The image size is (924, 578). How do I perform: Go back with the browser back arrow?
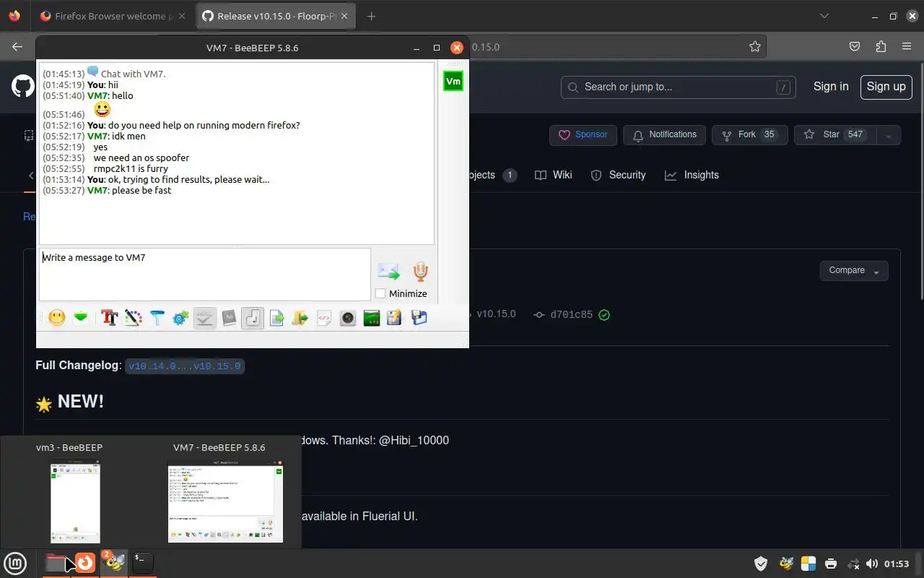[x=17, y=46]
